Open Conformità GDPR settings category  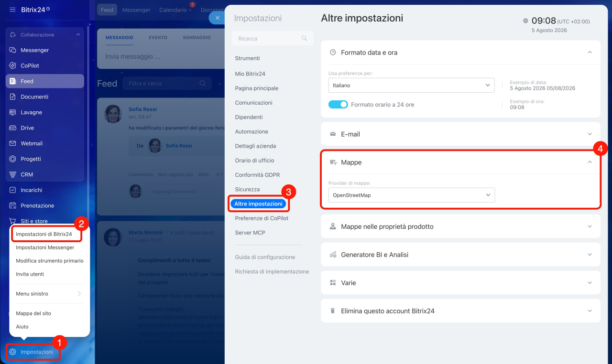[257, 175]
